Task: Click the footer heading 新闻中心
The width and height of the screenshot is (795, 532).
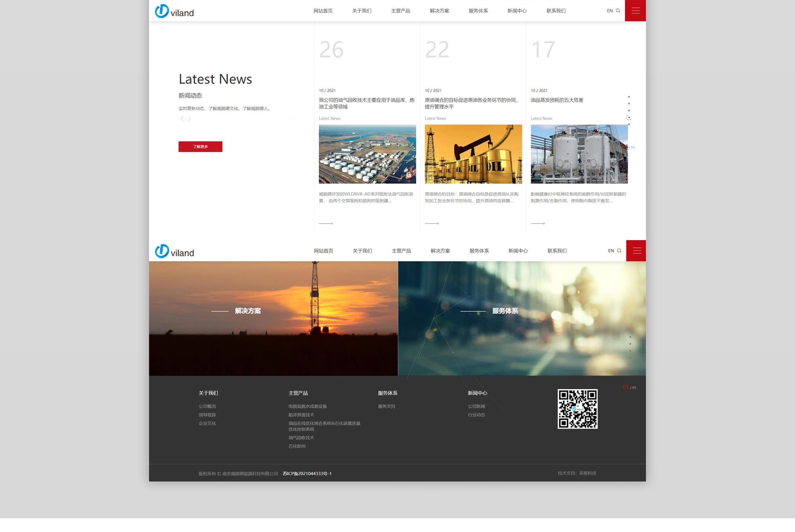Action: [x=477, y=393]
